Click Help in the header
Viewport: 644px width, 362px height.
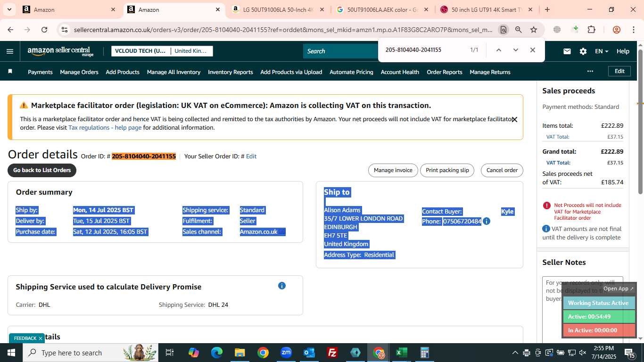tap(623, 51)
